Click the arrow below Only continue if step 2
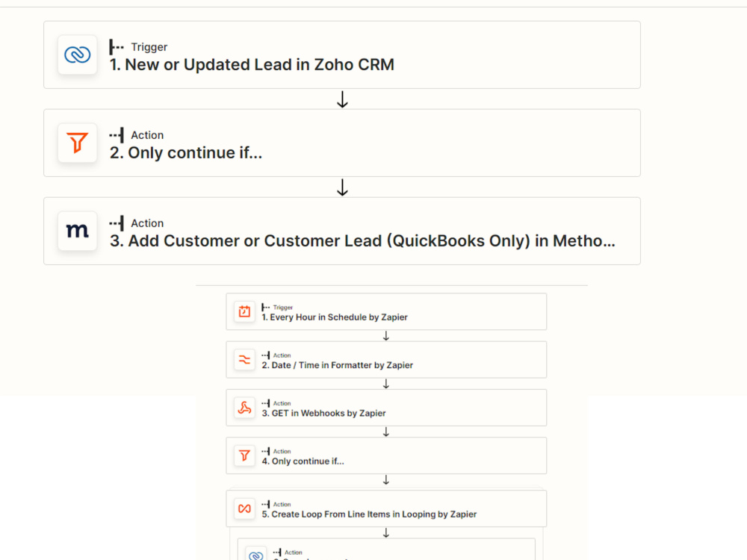 point(342,187)
